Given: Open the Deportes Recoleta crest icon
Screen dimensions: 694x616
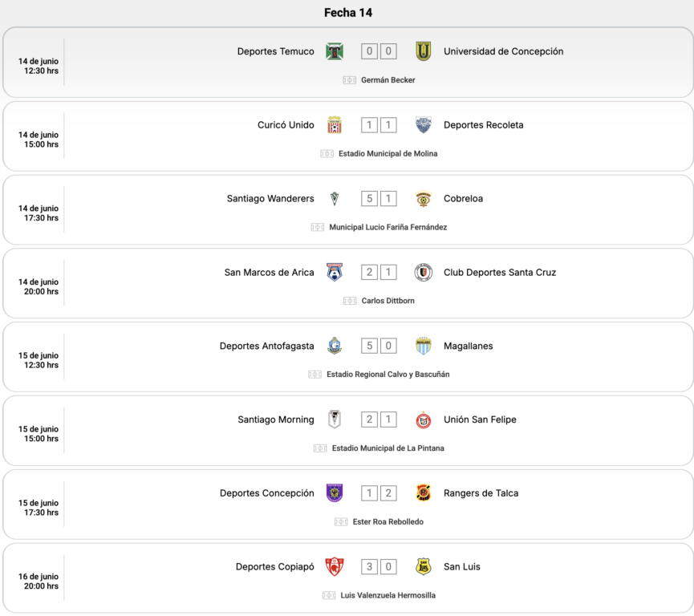Looking at the screenshot, I should pos(424,125).
